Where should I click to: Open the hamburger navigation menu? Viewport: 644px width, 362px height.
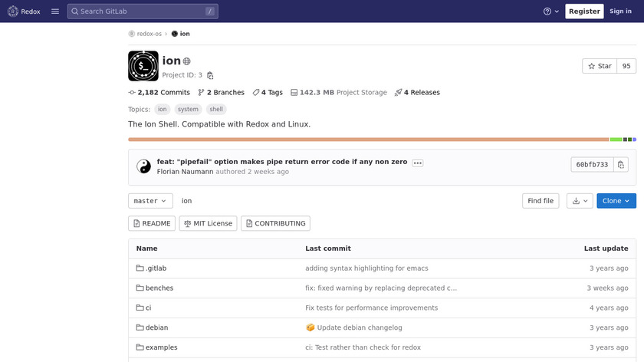pos(55,12)
